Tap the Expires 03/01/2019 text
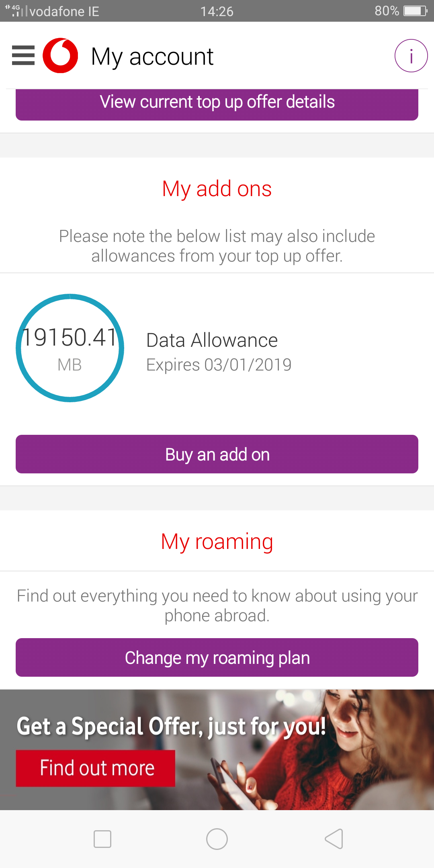Screen dimensions: 434x868 (x=219, y=365)
